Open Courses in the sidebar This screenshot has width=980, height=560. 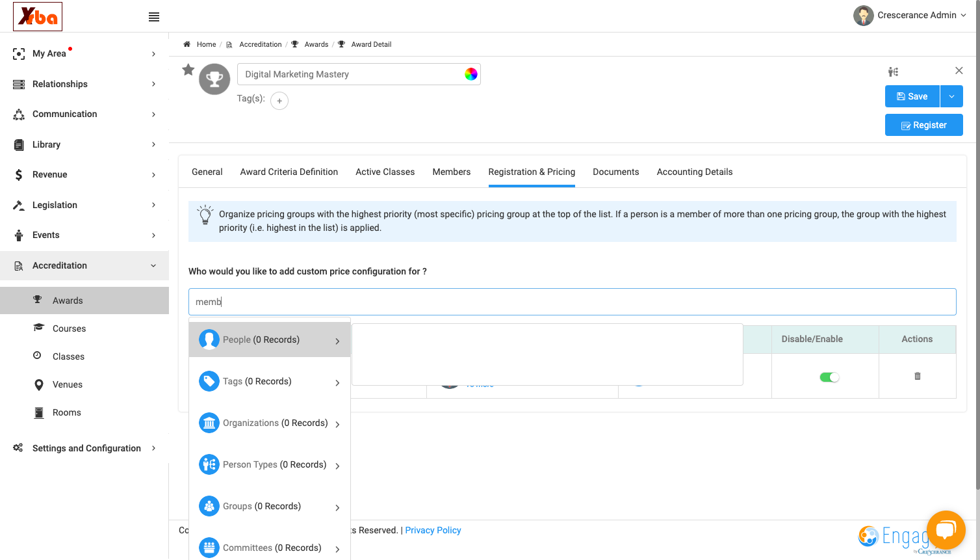click(x=84, y=328)
